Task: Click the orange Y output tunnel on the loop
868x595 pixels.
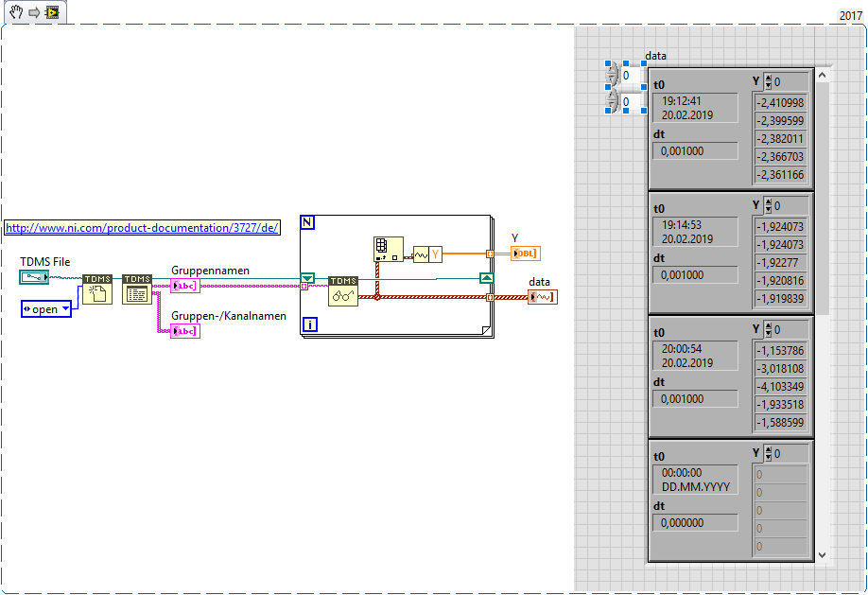Action: pos(490,254)
